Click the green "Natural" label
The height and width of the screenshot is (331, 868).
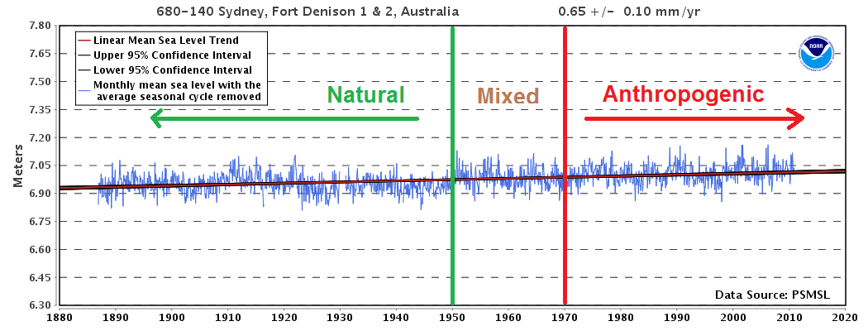(x=365, y=95)
